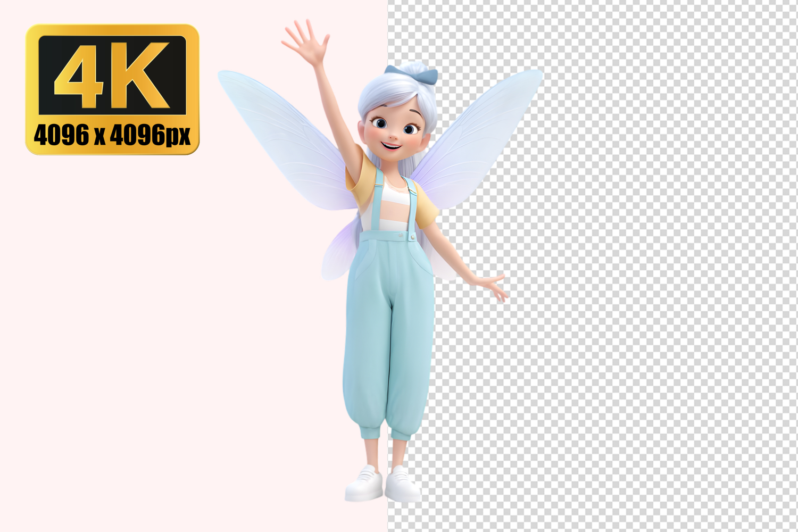Click the fairy's right white sneaker
This screenshot has height=532, width=798.
(x=403, y=485)
